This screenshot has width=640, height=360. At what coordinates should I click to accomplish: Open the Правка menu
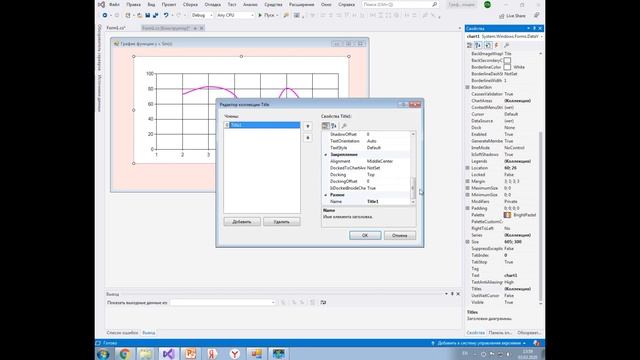pyautogui.click(x=133, y=4)
